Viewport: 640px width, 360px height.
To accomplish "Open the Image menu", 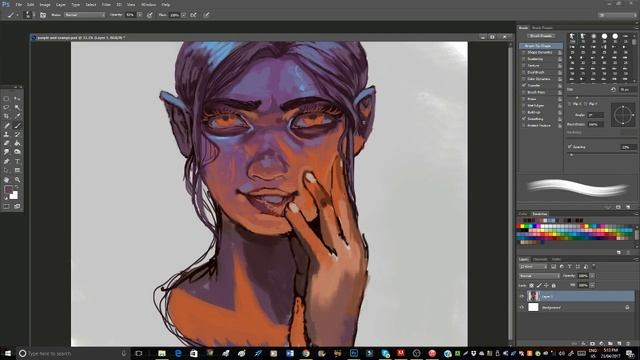I will point(45,4).
